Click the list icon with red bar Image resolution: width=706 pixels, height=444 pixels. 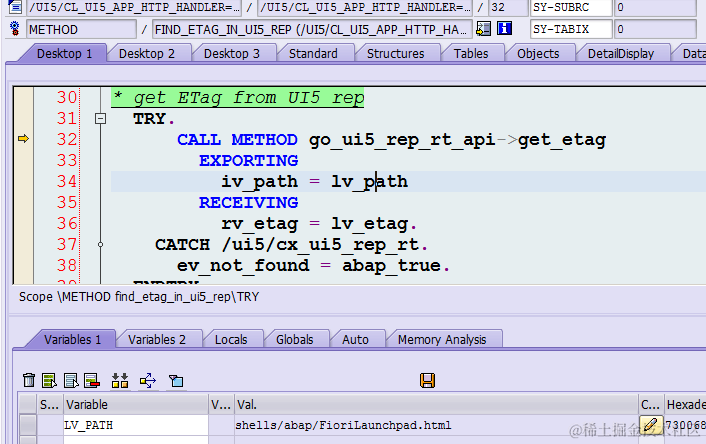click(x=92, y=381)
